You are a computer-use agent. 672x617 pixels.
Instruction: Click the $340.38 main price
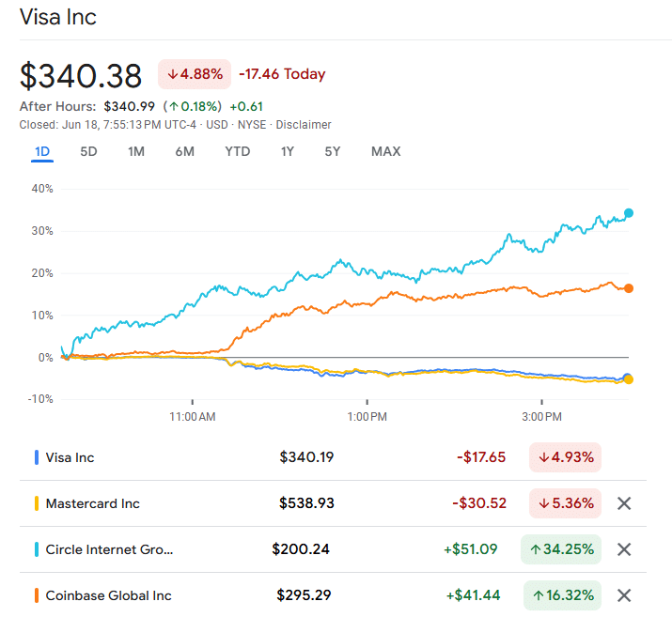pyautogui.click(x=81, y=76)
